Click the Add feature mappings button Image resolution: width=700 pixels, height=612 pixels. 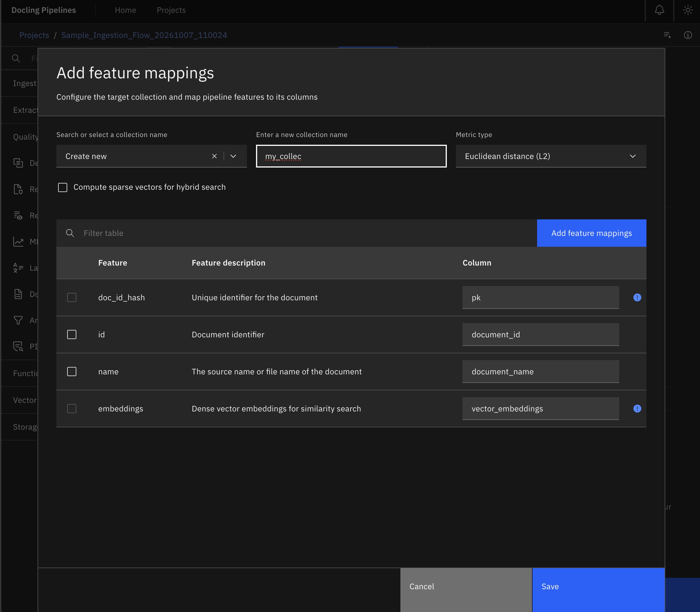point(591,233)
